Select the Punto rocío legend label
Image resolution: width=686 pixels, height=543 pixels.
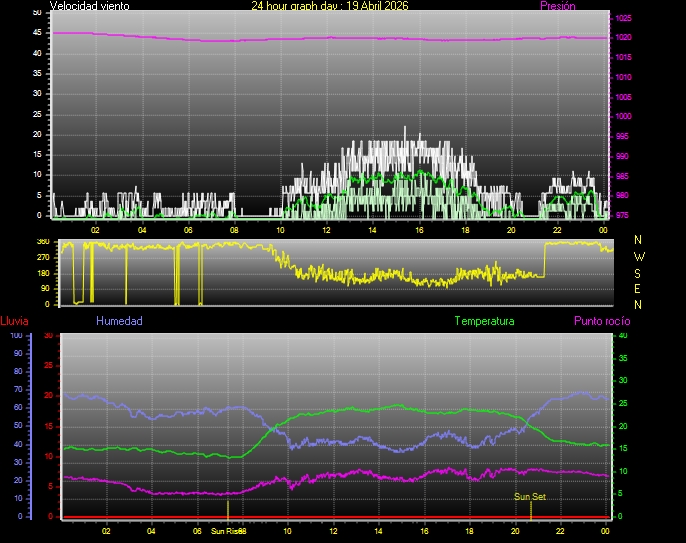(x=601, y=321)
